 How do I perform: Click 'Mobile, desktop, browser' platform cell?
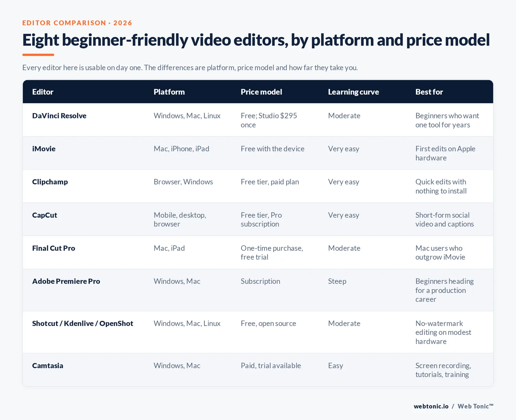click(180, 220)
